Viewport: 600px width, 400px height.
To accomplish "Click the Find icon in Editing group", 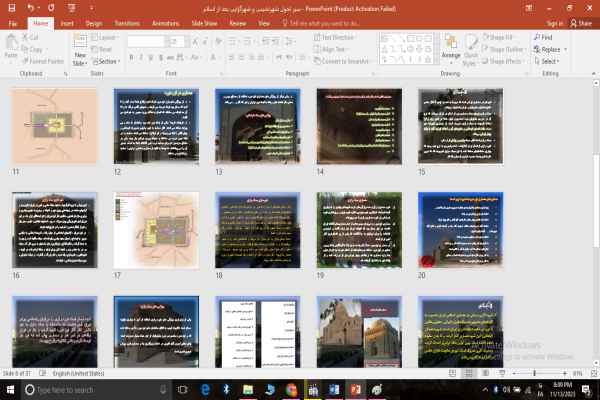I will [x=545, y=37].
